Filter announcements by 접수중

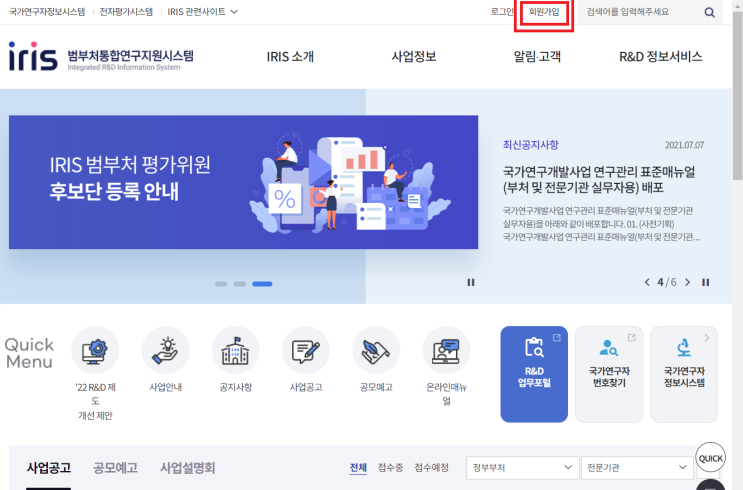(x=390, y=468)
